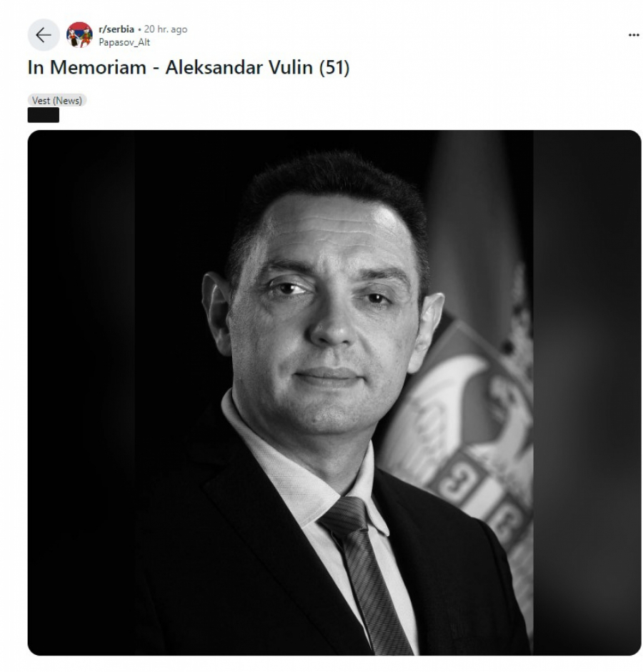Viewport: 643px width, 672px height.
Task: Click the In Memoriam post title
Action: pos(189,67)
